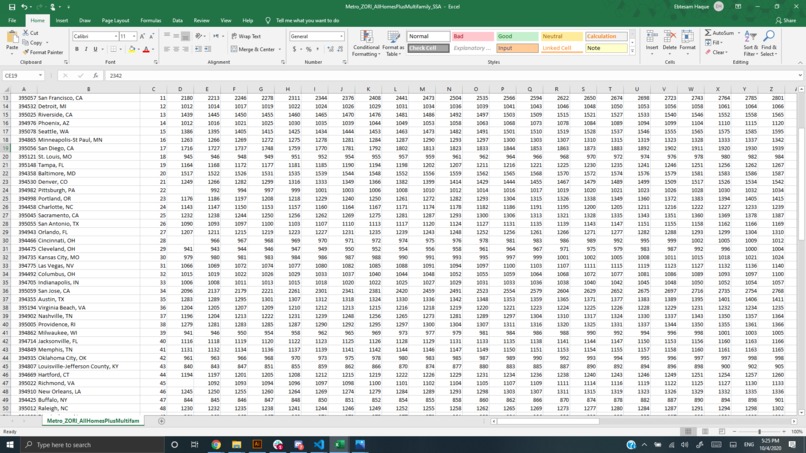Image resolution: width=806 pixels, height=453 pixels.
Task: Copy the selected cells
Action: [33, 43]
